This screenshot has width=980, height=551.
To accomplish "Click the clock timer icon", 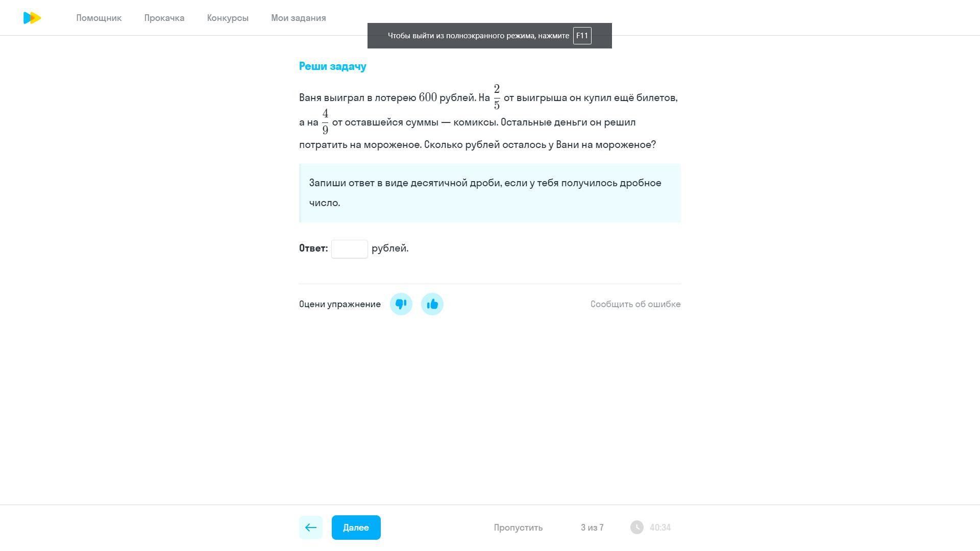I will pyautogui.click(x=637, y=528).
